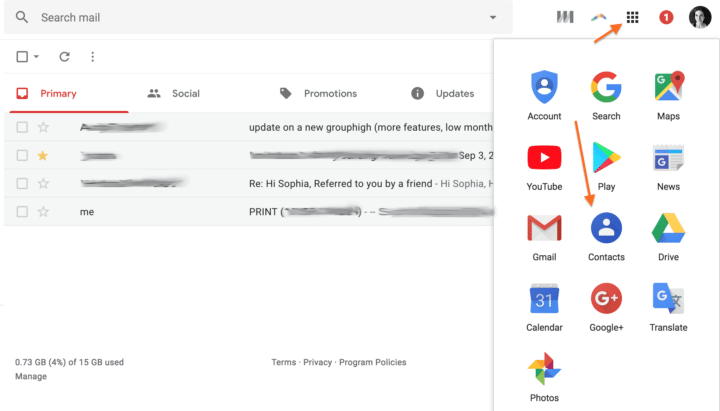Open the profile avatar account menu
The width and height of the screenshot is (720, 411).
(x=700, y=17)
